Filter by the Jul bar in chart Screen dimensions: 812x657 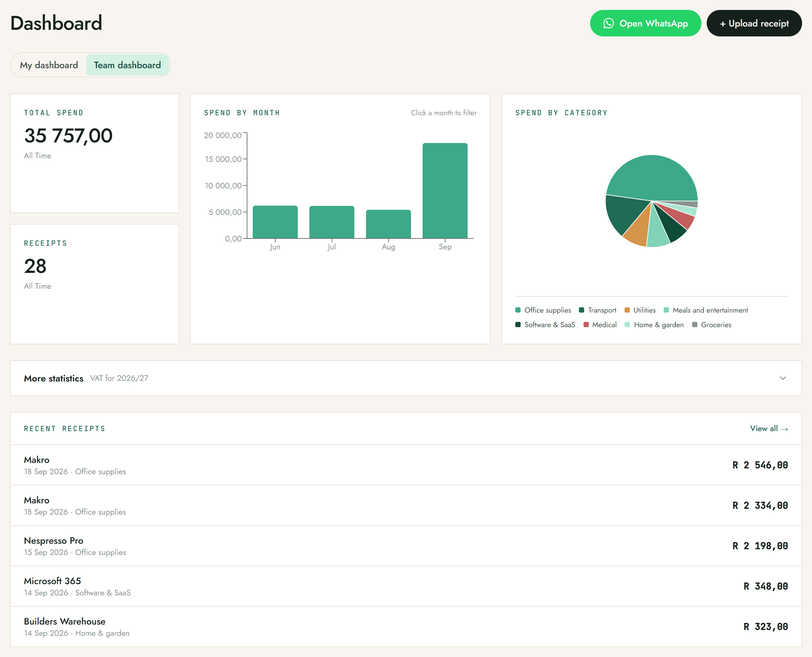[x=332, y=222]
